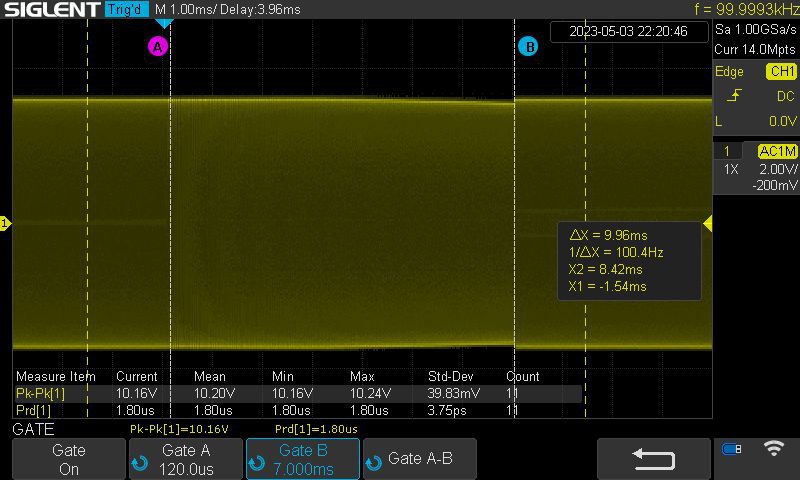Select the blue trigger position triangle marker
This screenshot has height=480, width=800.
[164, 23]
